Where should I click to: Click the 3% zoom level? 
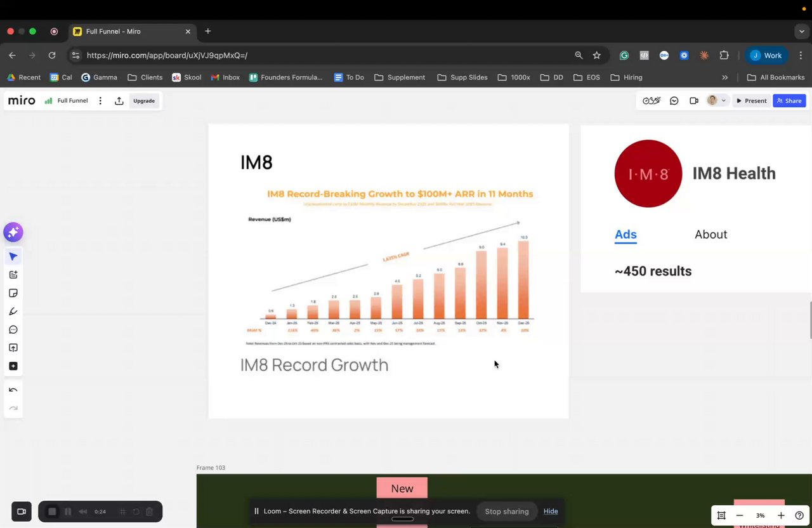[760, 515]
